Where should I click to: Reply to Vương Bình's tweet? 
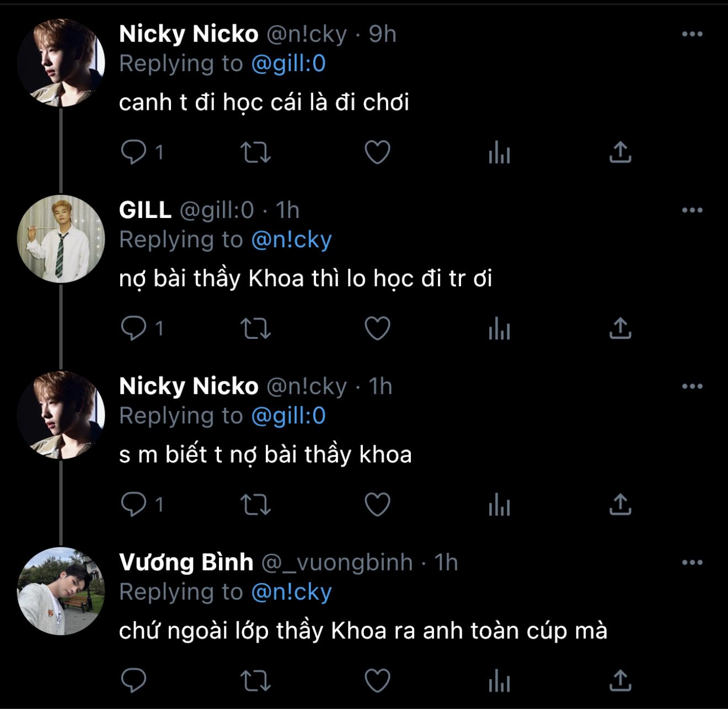click(x=133, y=680)
